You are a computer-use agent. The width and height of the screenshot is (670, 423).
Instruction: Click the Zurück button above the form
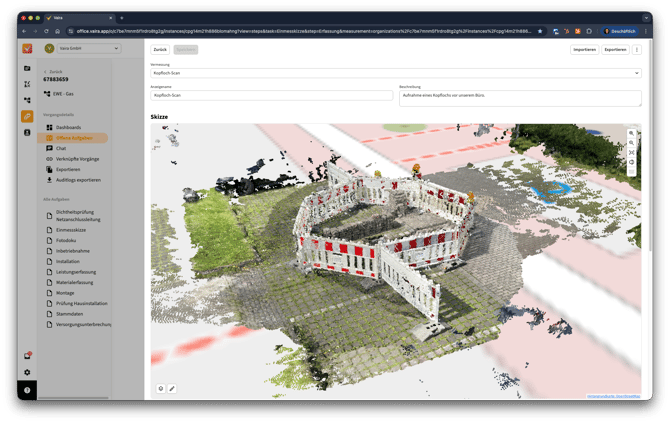click(x=160, y=50)
